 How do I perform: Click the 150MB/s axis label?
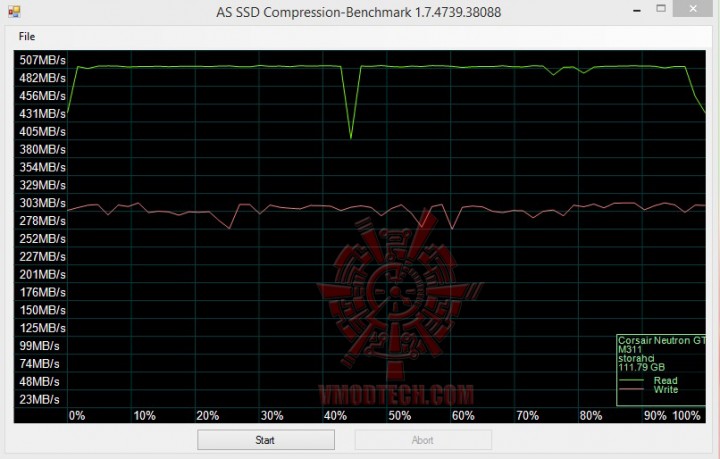(42, 310)
